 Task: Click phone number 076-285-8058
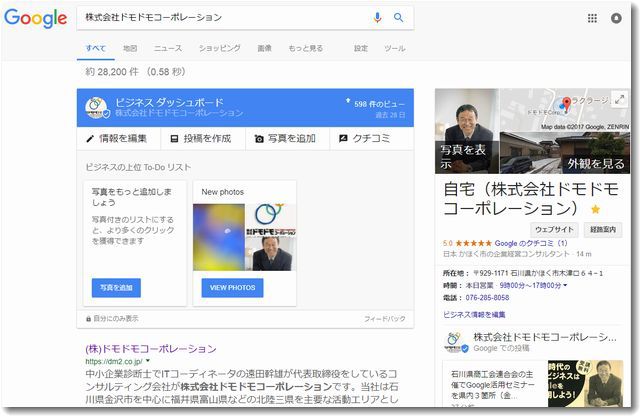[x=487, y=298]
